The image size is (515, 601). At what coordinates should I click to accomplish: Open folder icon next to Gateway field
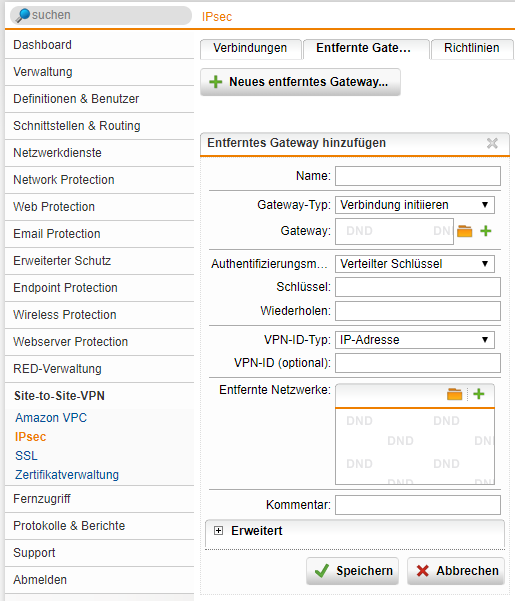[x=464, y=231]
